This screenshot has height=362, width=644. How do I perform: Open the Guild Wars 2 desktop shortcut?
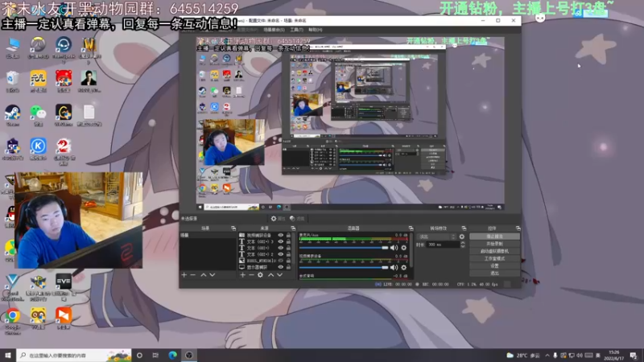coord(64,149)
